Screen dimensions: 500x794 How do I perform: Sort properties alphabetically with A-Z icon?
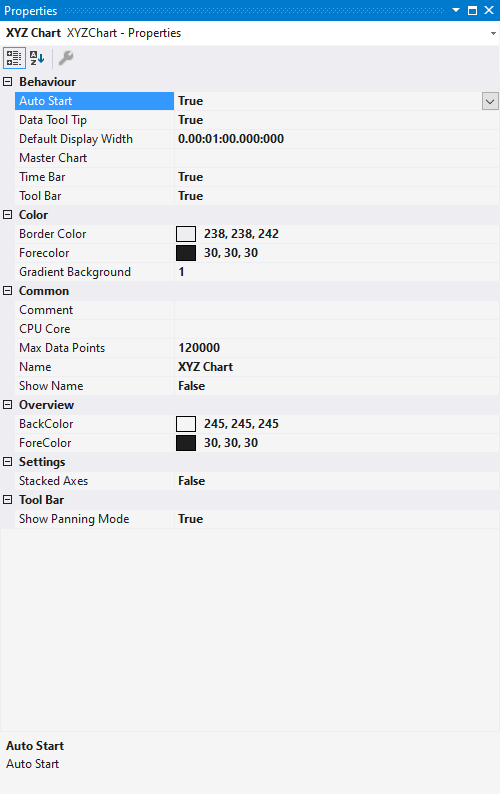(x=37, y=58)
